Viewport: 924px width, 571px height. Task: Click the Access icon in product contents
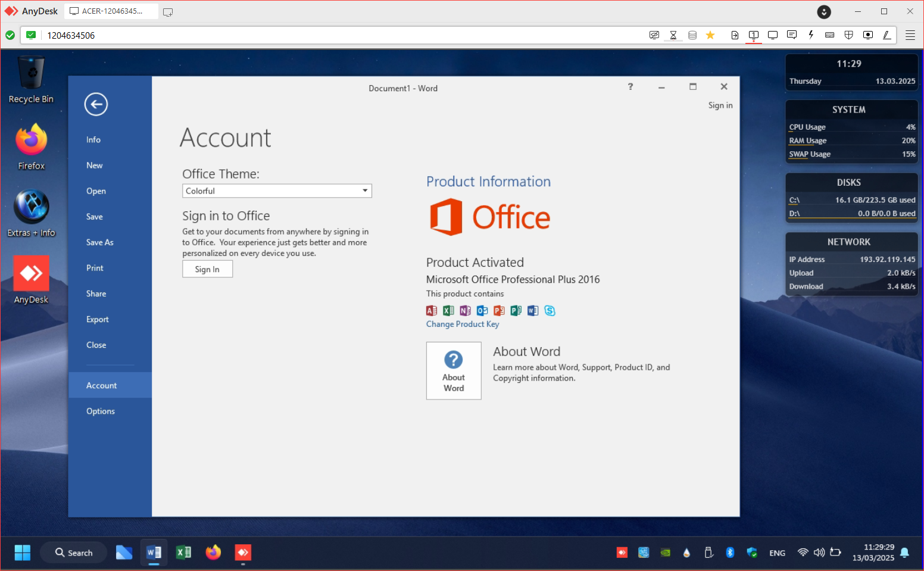click(x=432, y=310)
